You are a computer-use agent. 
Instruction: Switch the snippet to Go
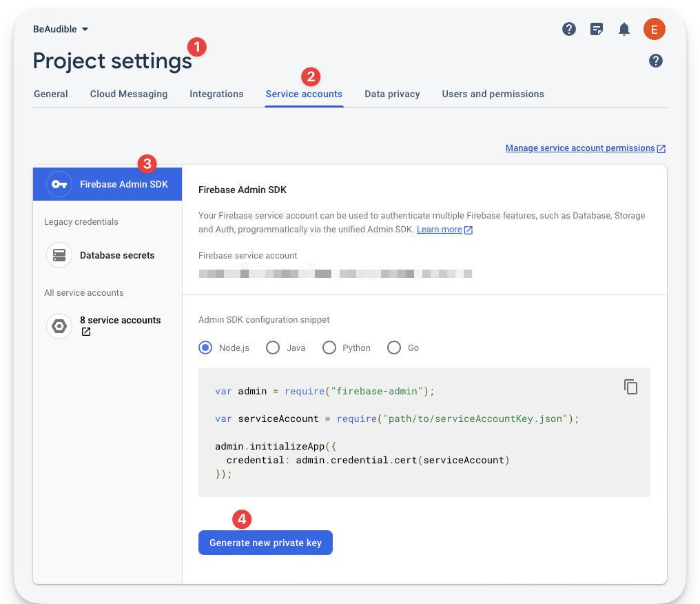[393, 348]
